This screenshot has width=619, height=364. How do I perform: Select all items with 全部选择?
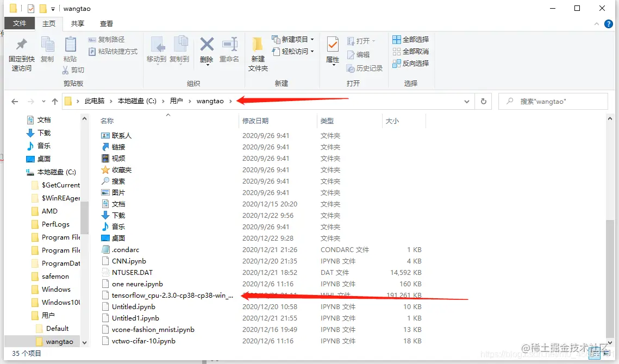tap(410, 40)
